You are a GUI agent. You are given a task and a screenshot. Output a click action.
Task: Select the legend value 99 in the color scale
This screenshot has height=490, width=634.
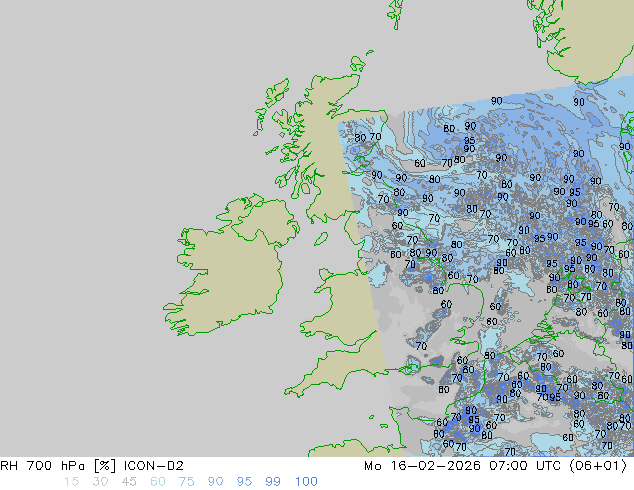pyautogui.click(x=273, y=482)
